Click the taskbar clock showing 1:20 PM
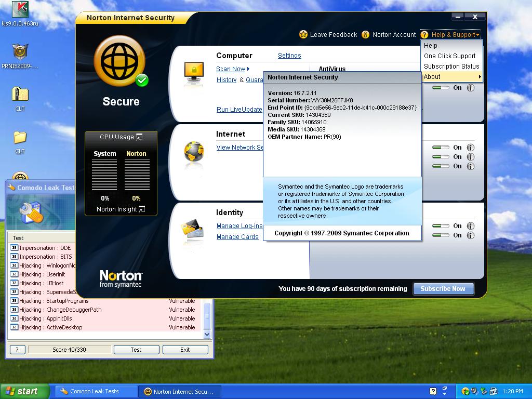This screenshot has width=532, height=399. pyautogui.click(x=513, y=391)
